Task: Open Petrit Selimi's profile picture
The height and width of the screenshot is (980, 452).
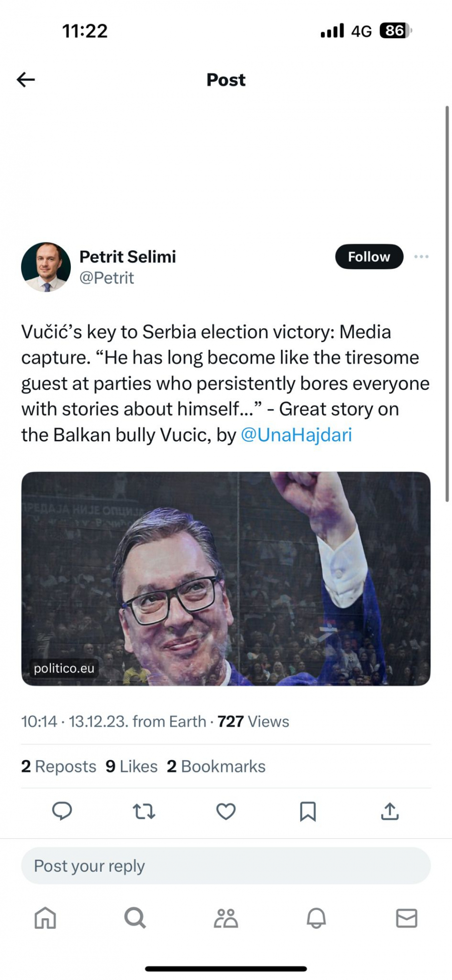Action: [x=46, y=267]
